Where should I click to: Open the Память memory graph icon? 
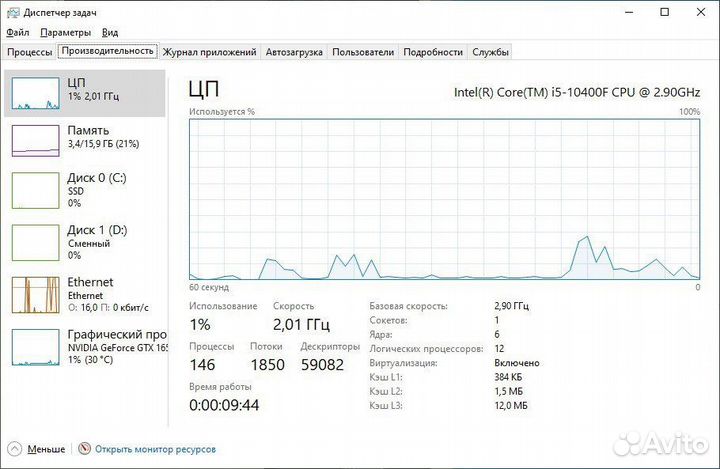[35, 140]
